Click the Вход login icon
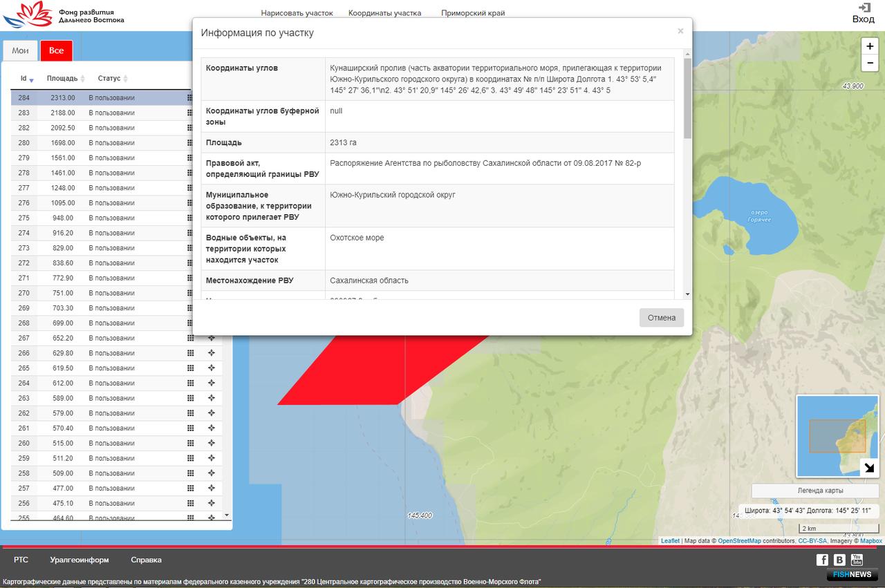The image size is (885, 588). (x=864, y=13)
